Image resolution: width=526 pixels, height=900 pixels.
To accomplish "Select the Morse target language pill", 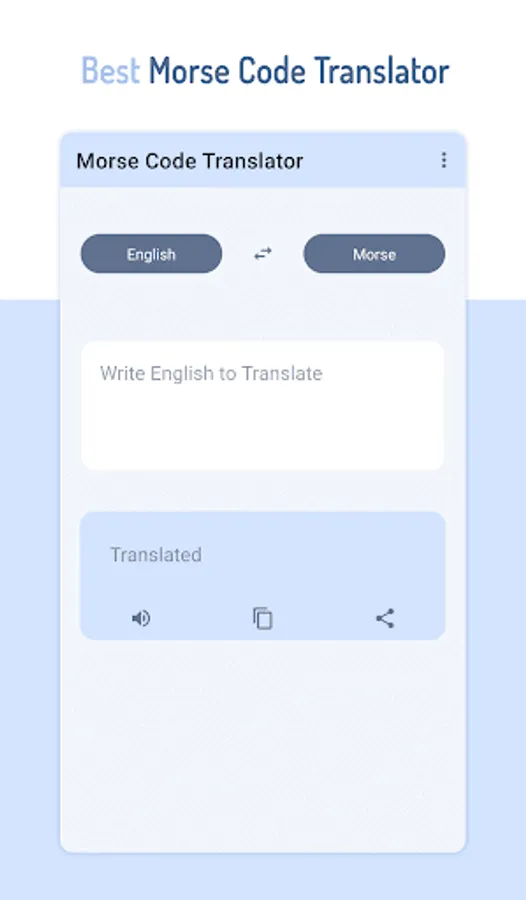I will click(374, 254).
